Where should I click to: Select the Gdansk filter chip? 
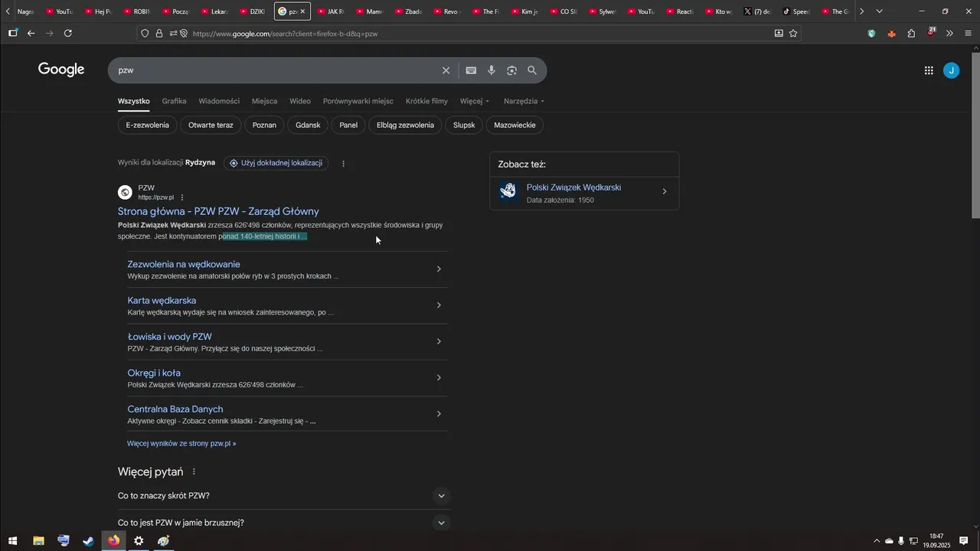coord(308,126)
